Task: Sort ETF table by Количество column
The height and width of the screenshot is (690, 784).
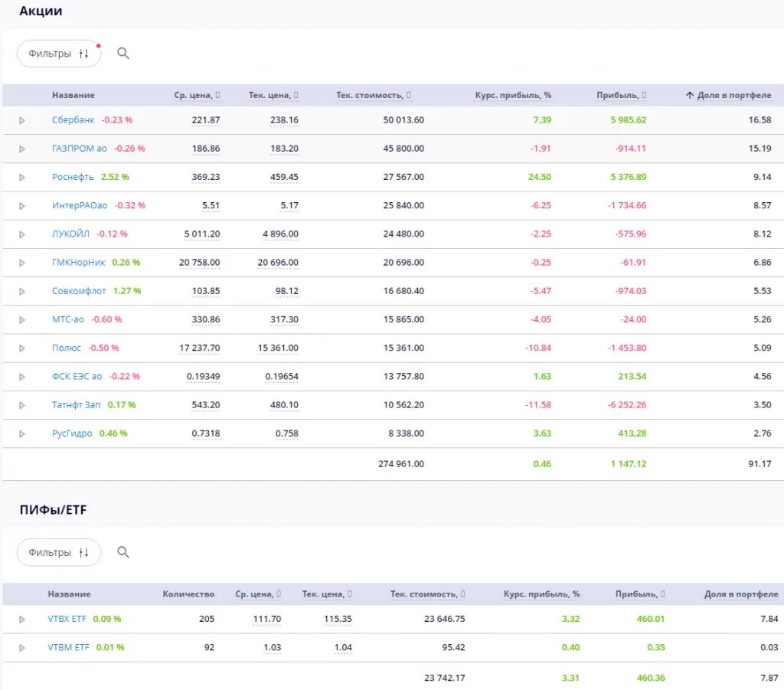Action: point(188,594)
